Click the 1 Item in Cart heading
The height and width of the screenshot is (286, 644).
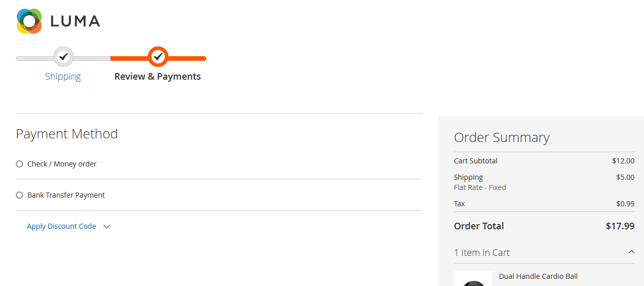482,253
